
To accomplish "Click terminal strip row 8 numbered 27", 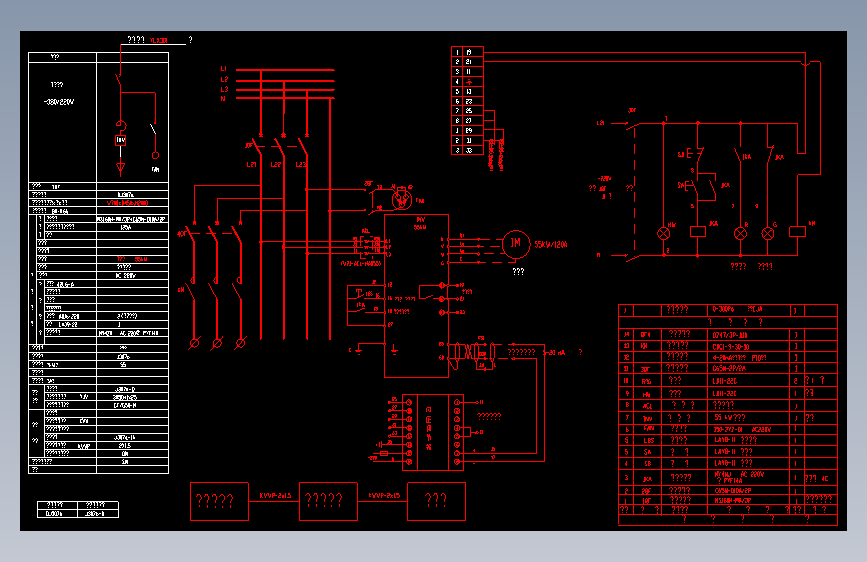I will 468,121.
